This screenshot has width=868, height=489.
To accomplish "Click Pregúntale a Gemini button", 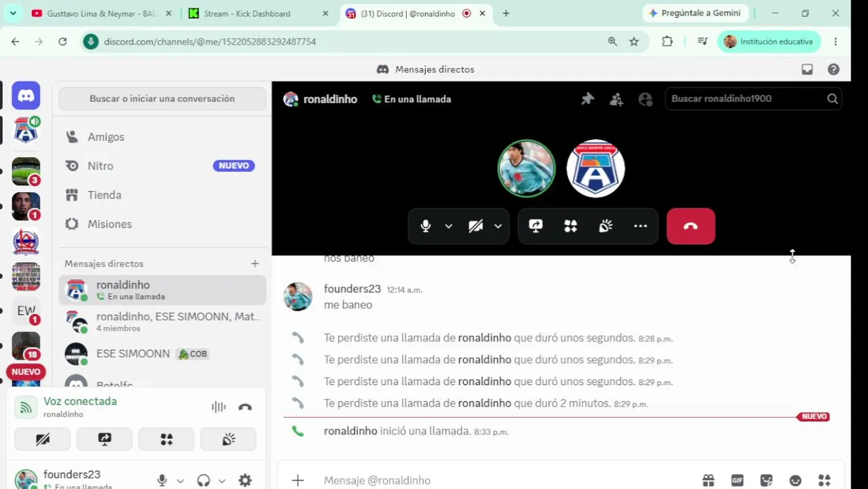I will (x=695, y=13).
